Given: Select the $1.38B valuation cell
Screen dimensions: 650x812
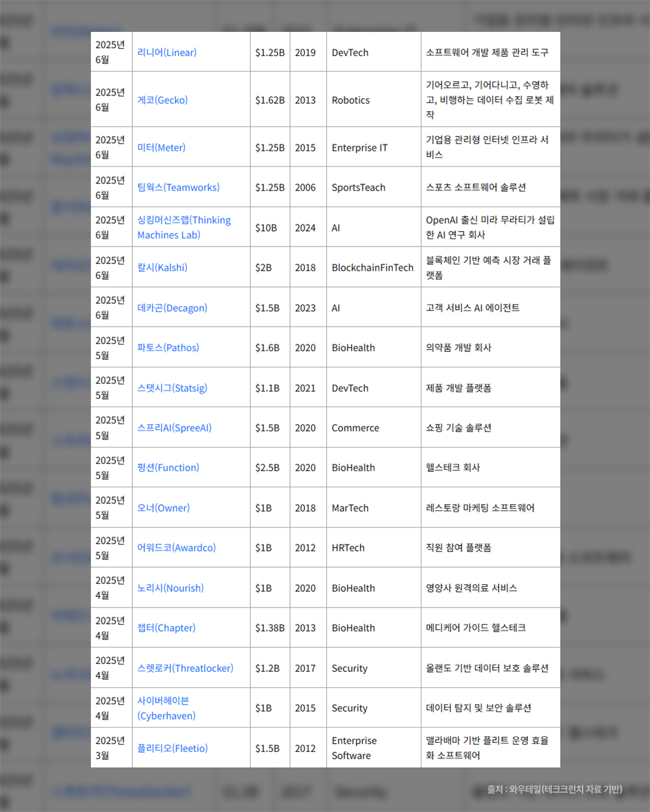Looking at the screenshot, I should click(x=270, y=627).
